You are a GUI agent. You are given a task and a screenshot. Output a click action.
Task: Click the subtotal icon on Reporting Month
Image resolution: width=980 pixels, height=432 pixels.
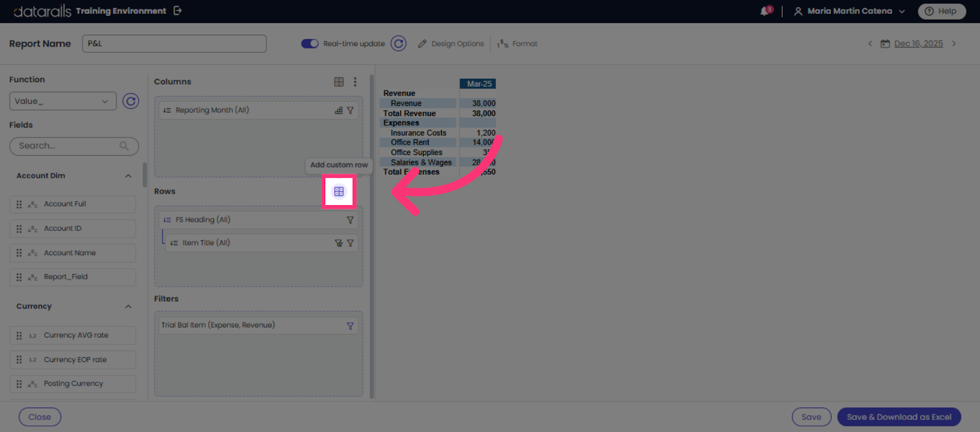(x=339, y=111)
